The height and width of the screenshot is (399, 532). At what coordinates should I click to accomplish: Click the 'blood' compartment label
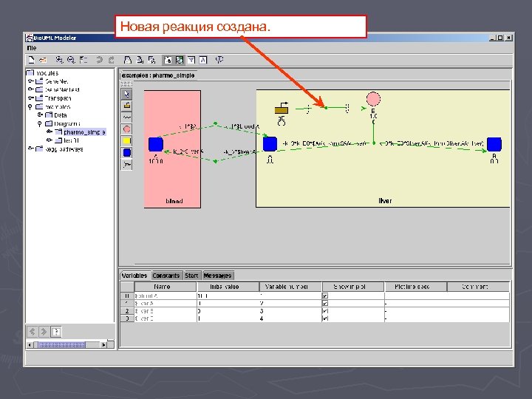[x=174, y=201]
